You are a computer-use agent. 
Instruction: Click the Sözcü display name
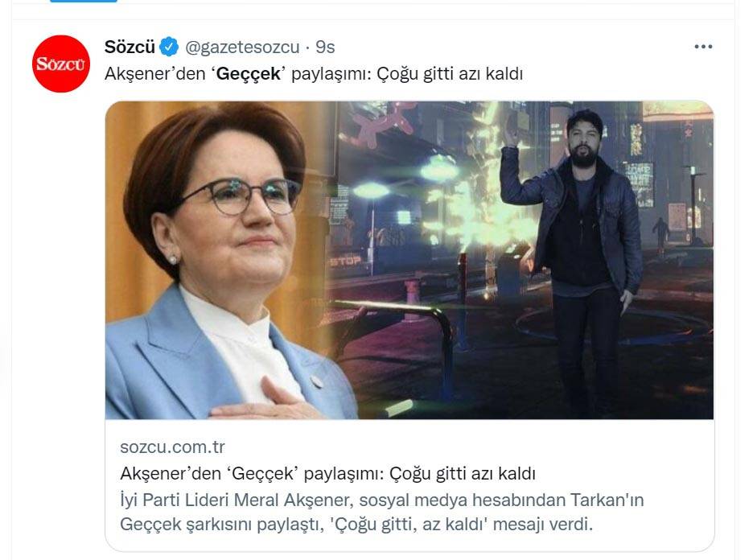click(130, 47)
